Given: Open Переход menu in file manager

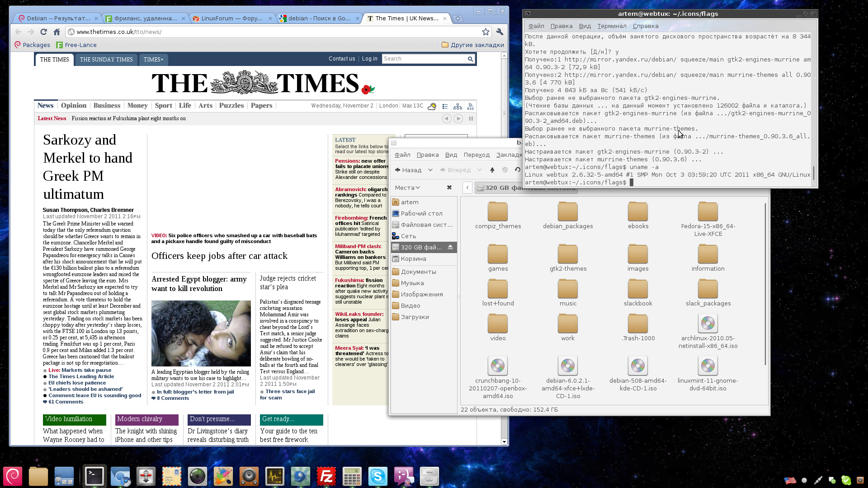Looking at the screenshot, I should point(476,155).
